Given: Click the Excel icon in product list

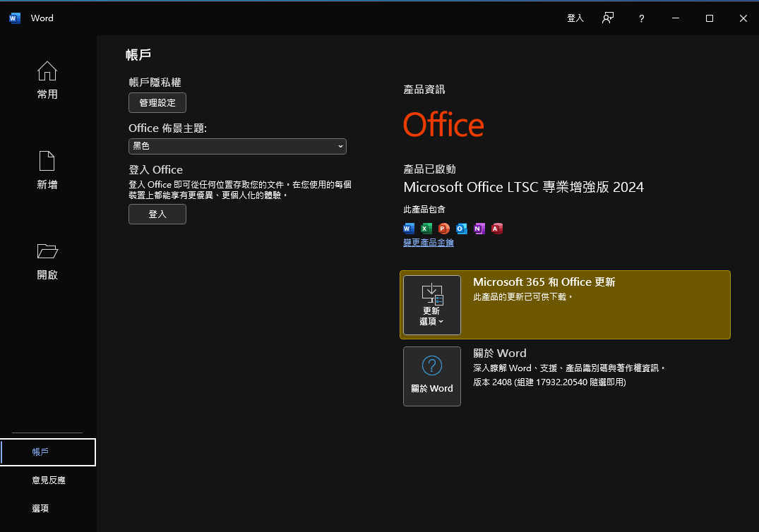Looking at the screenshot, I should point(426,228).
